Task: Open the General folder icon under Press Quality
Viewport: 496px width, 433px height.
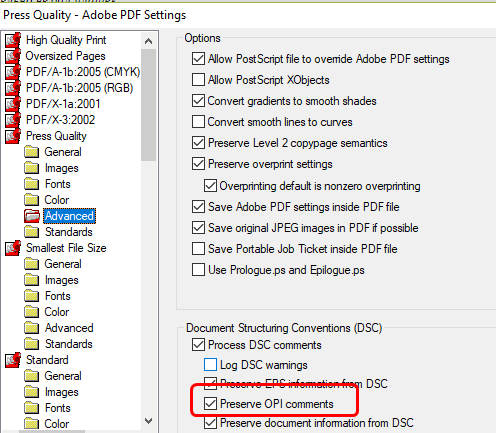Action: 32,152
